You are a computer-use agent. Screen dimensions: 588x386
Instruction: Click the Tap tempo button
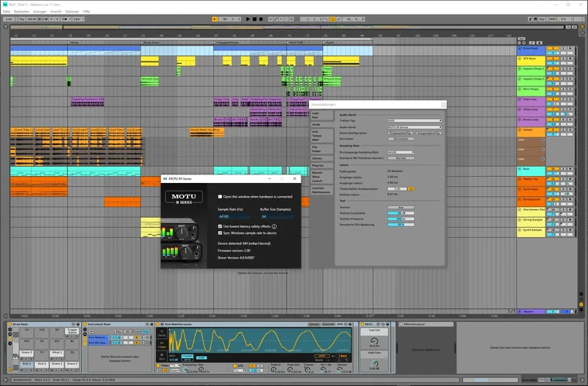pyautogui.click(x=22, y=19)
